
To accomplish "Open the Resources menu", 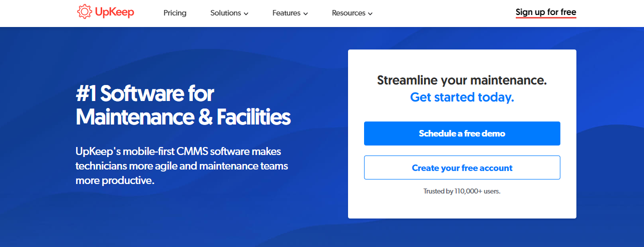I will coord(352,13).
